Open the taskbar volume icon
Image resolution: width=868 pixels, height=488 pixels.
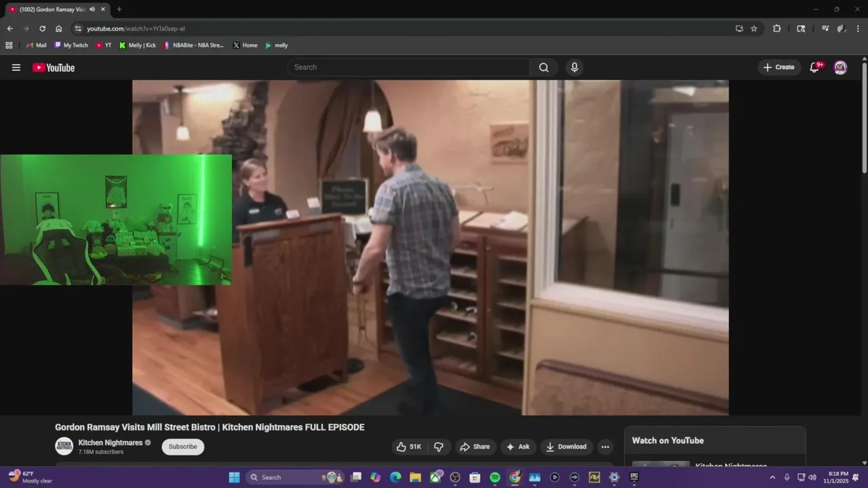click(x=812, y=477)
